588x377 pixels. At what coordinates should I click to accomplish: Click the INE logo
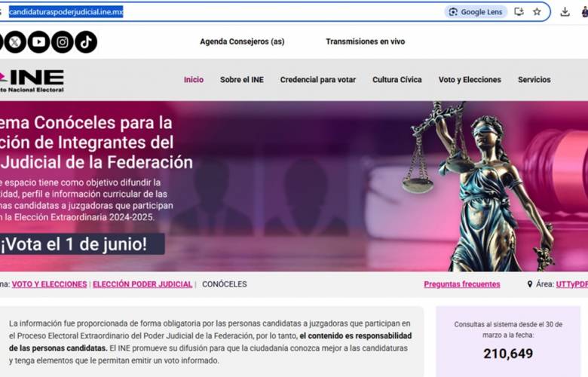tap(32, 81)
